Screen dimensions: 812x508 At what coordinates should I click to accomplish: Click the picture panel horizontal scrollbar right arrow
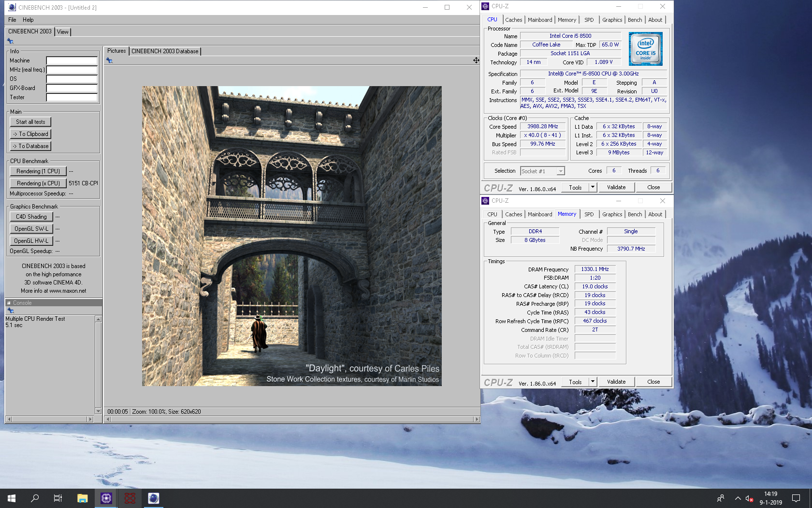tap(477, 419)
